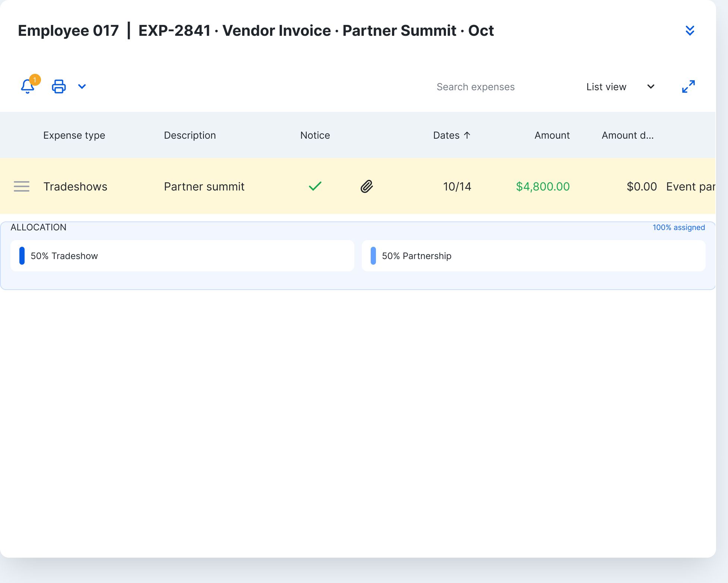
Task: Open the notifications bell
Action: click(28, 86)
